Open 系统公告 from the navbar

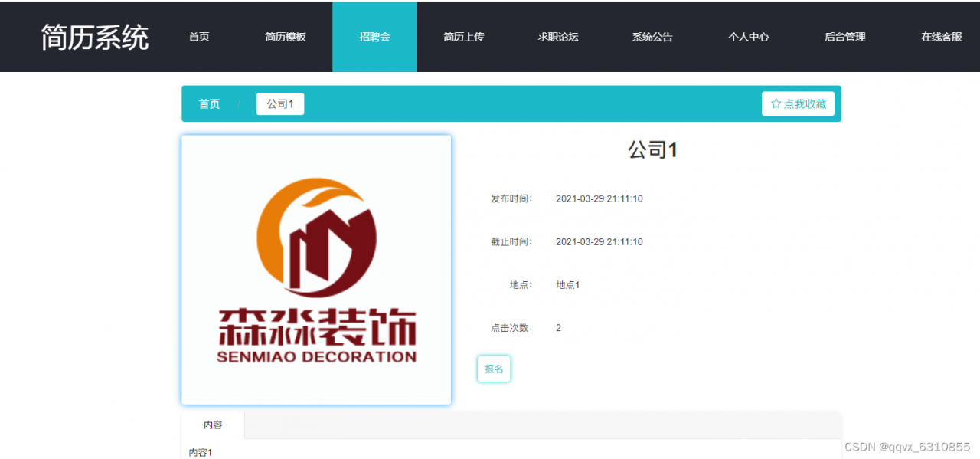652,37
